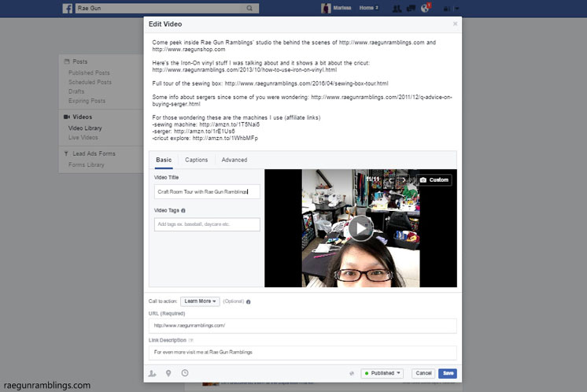Show Link Description help icon
The width and height of the screenshot is (587, 392).
tap(191, 340)
